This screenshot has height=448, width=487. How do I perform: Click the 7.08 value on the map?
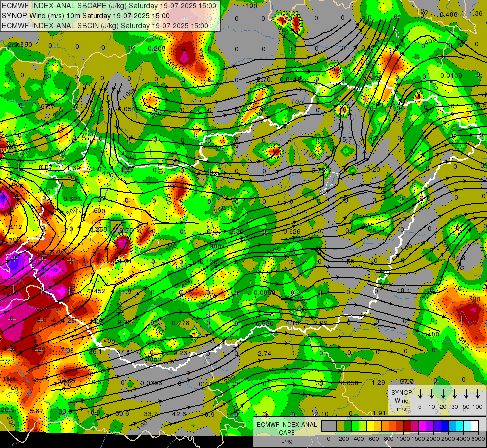click(x=67, y=351)
